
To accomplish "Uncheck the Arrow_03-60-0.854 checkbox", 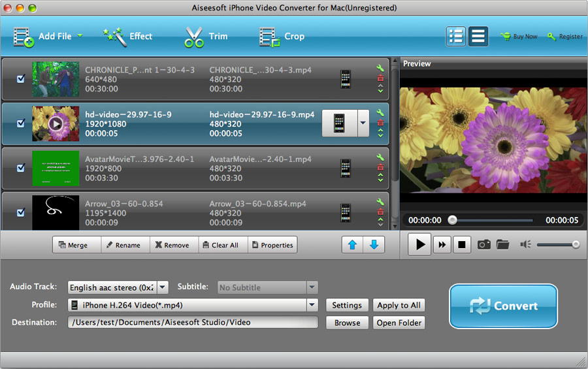I will (x=21, y=212).
